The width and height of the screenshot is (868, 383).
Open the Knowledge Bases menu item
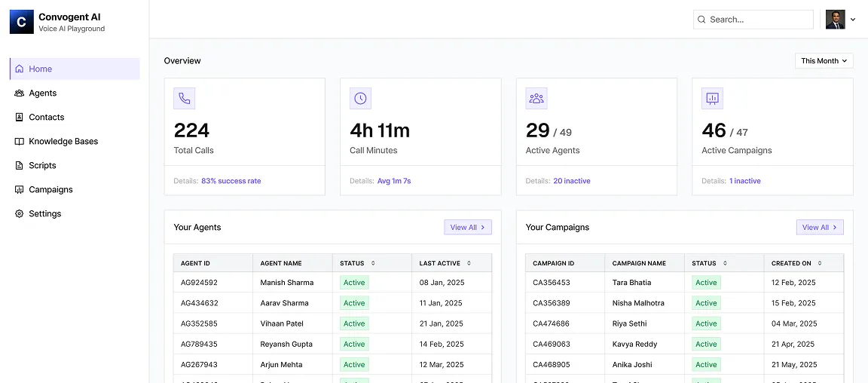click(75, 141)
